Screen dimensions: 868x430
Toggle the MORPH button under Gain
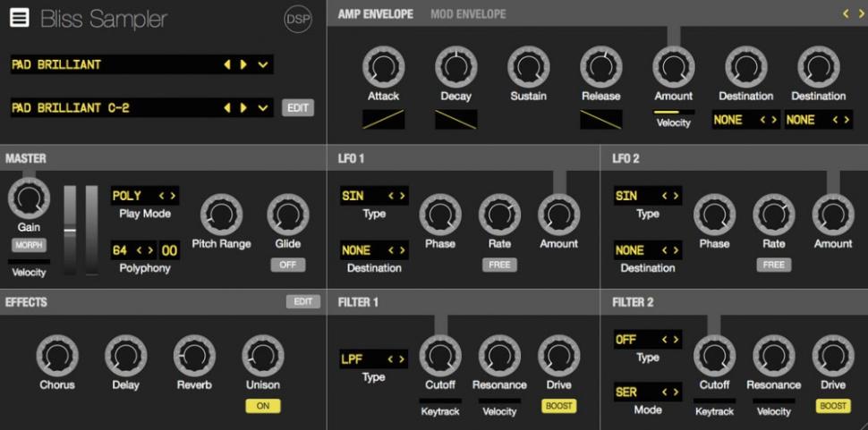pyautogui.click(x=29, y=246)
